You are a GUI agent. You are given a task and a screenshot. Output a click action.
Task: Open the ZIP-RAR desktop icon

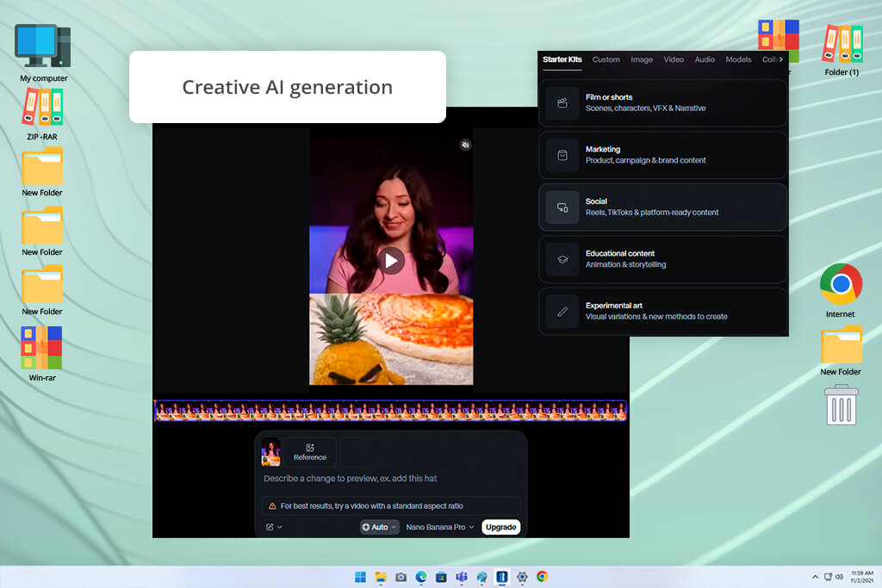coord(42,115)
